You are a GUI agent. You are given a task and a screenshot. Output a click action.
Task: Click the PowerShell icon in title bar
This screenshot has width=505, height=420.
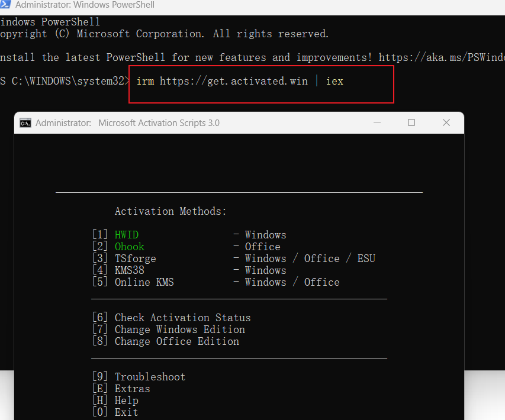[x=5, y=4]
